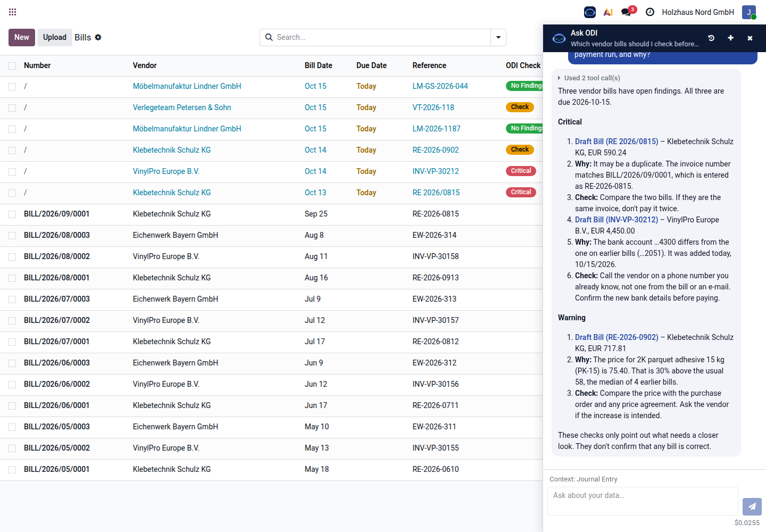The image size is (766, 532).
Task: Open vendor Verlegeteam Petersen & Sohn
Action: (182, 107)
